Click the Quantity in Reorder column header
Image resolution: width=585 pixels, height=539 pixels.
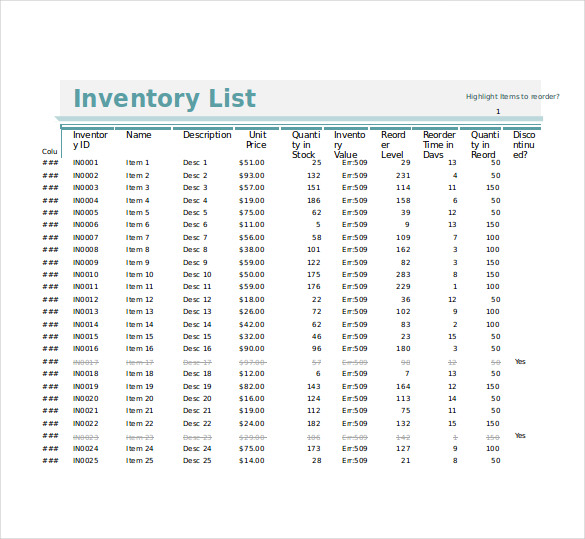coord(485,145)
